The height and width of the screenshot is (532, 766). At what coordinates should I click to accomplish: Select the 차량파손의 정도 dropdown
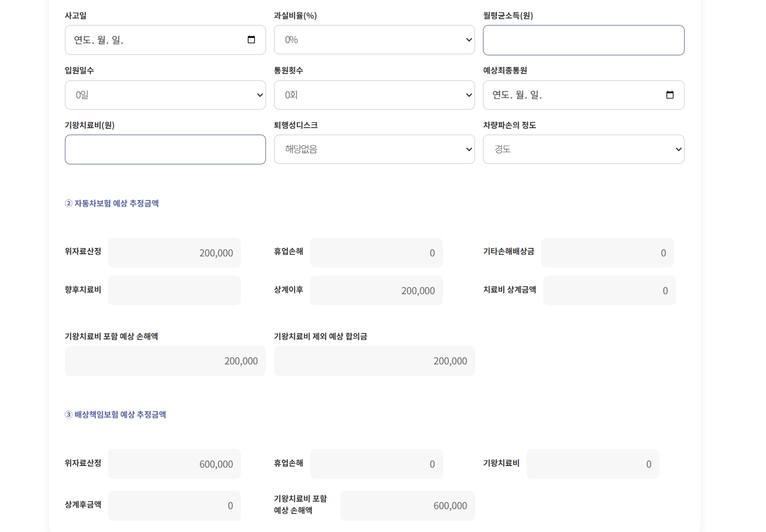584,149
